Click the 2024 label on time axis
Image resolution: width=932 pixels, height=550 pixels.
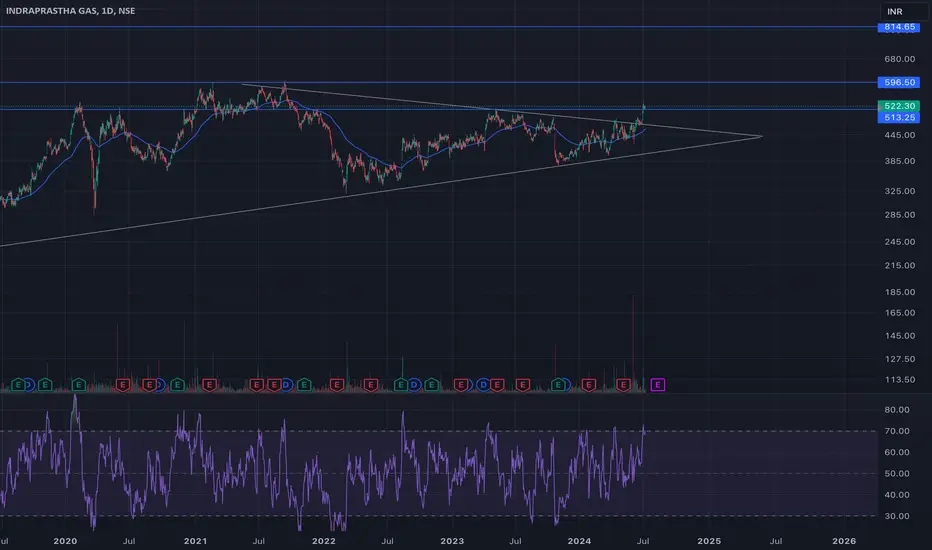(x=579, y=541)
